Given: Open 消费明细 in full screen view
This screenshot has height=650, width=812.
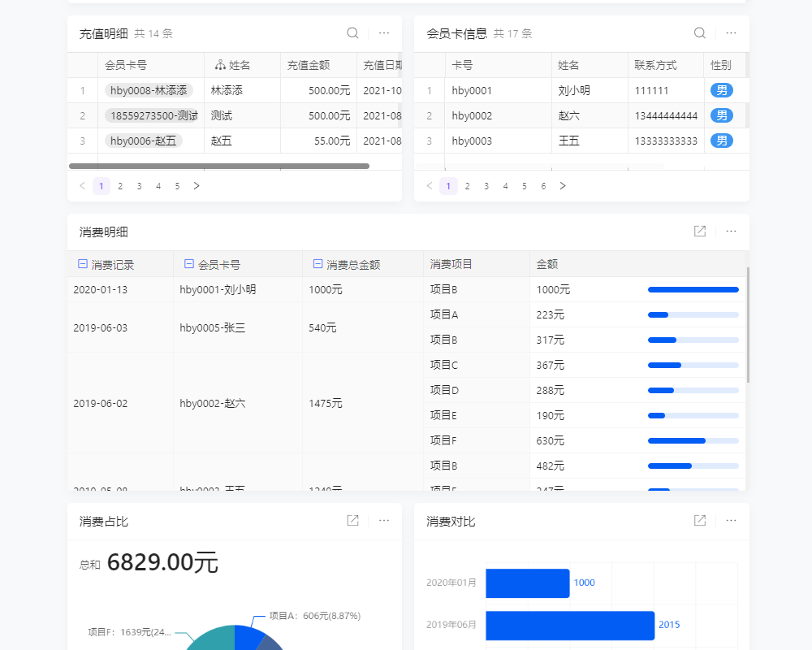Looking at the screenshot, I should point(699,232).
